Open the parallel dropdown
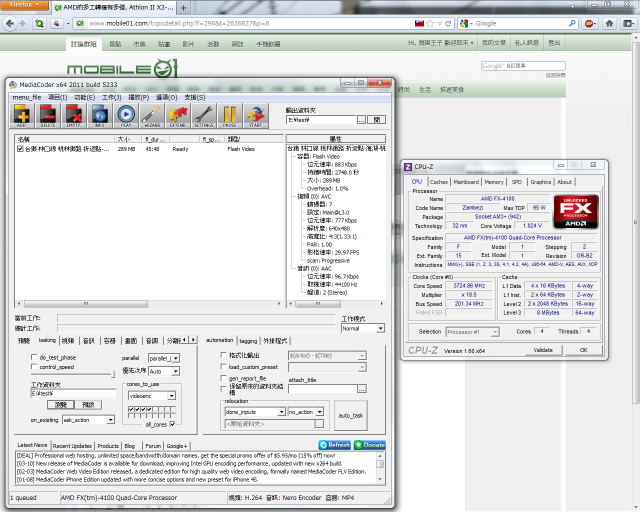 click(164, 358)
